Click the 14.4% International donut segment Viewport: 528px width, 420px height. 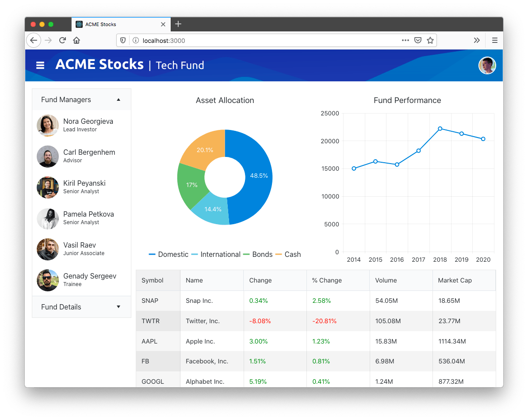coord(213,209)
